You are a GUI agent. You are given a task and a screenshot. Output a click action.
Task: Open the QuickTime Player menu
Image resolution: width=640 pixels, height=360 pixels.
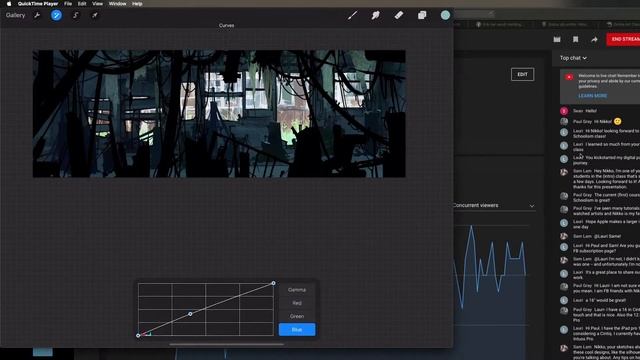click(x=38, y=4)
